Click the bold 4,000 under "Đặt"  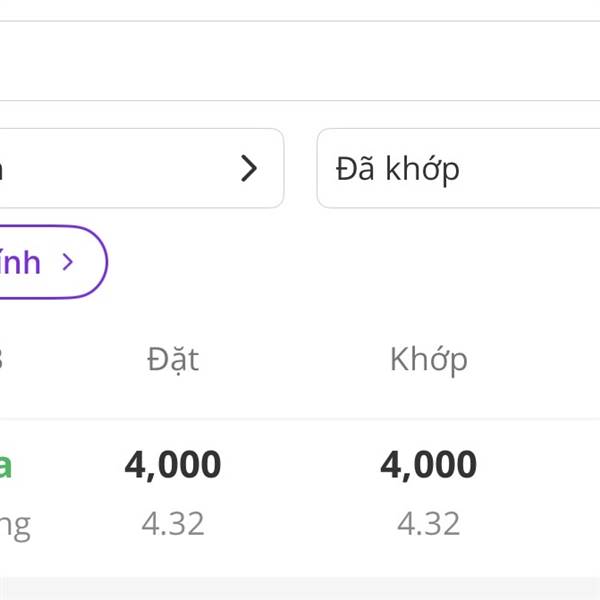(173, 465)
